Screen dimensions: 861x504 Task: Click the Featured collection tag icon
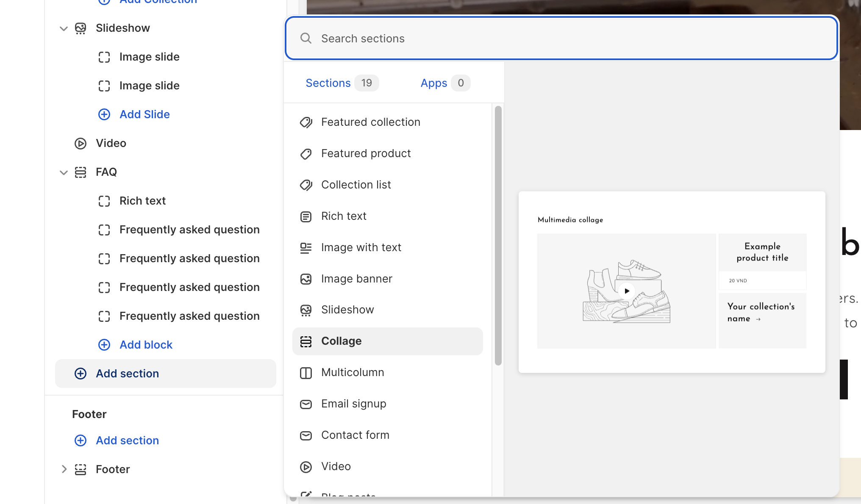(x=306, y=122)
